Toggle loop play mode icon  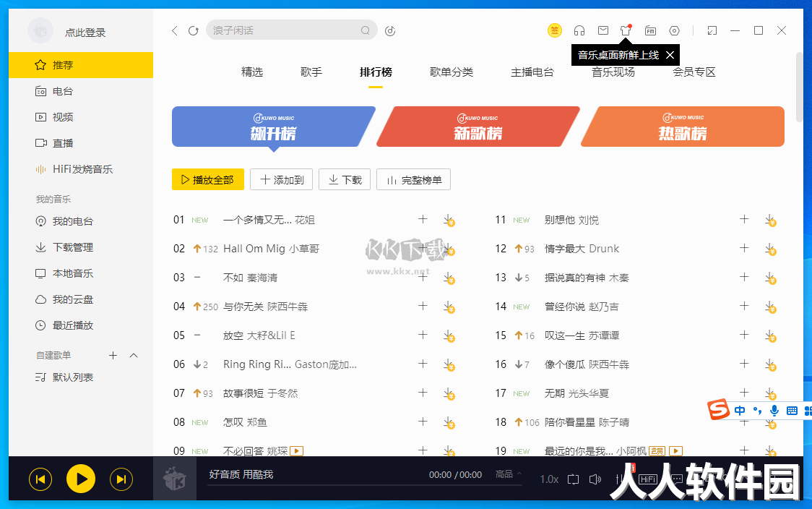[x=574, y=479]
